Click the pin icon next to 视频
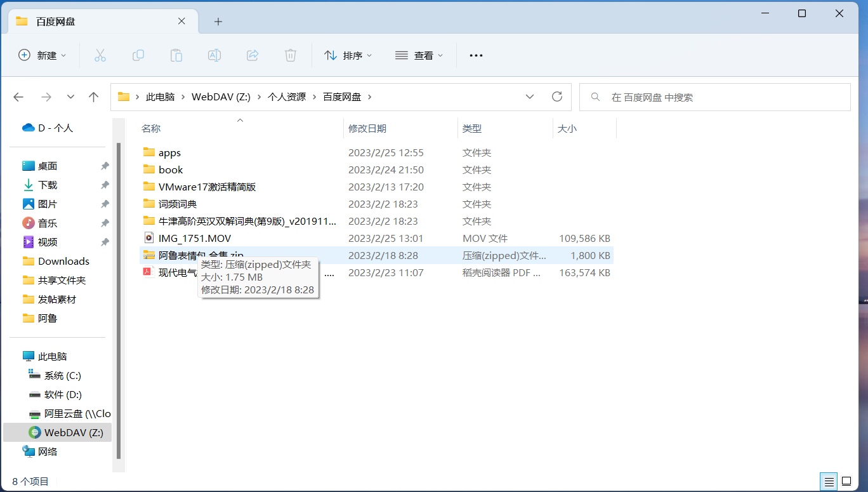Screen dimensions: 868x492 pos(105,242)
